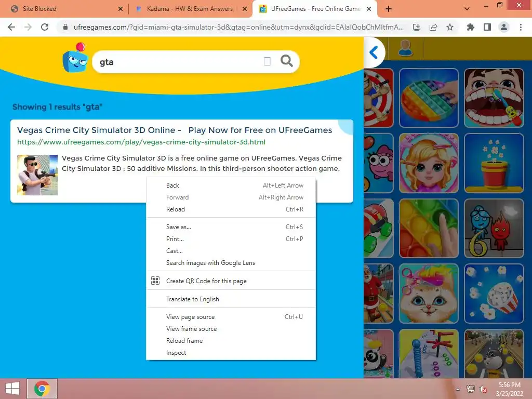Select Save as... from context menu

point(231,227)
